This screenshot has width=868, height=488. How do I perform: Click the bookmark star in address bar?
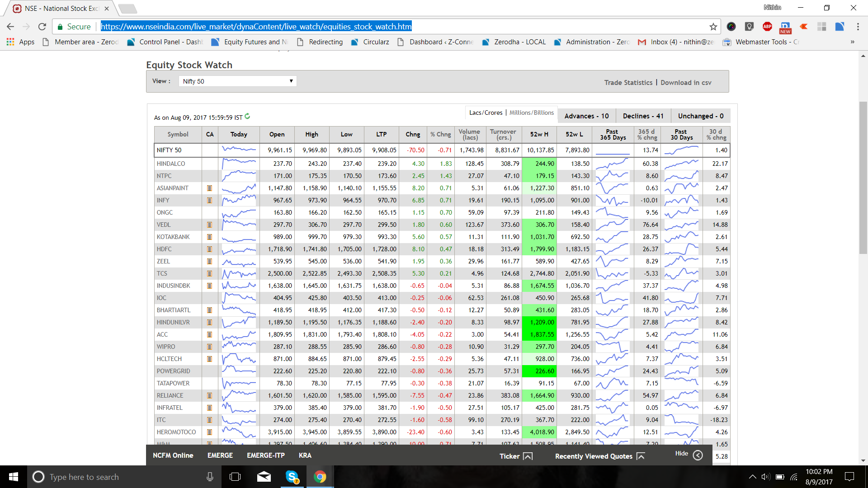click(x=713, y=27)
